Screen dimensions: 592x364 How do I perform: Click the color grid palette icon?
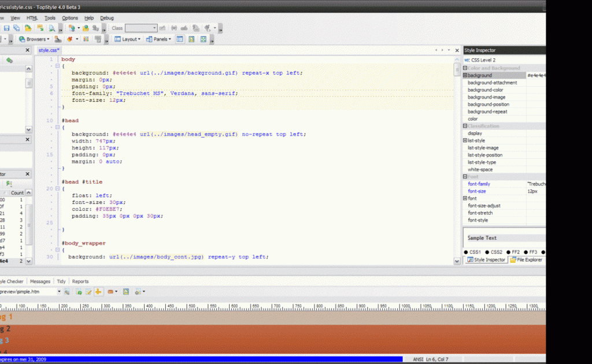(86, 39)
